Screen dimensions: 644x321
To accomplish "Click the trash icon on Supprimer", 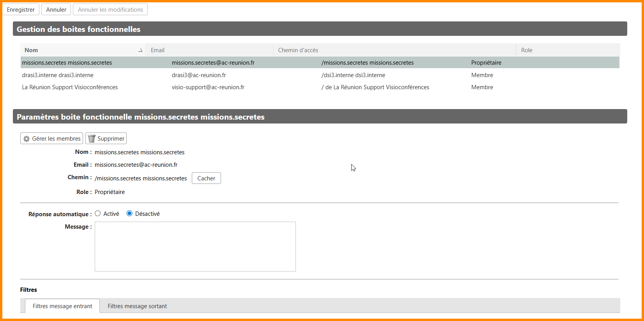I will point(92,139).
